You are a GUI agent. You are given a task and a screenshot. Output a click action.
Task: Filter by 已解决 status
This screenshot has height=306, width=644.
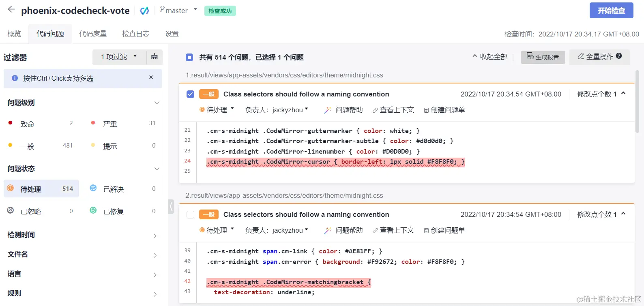[123, 189]
